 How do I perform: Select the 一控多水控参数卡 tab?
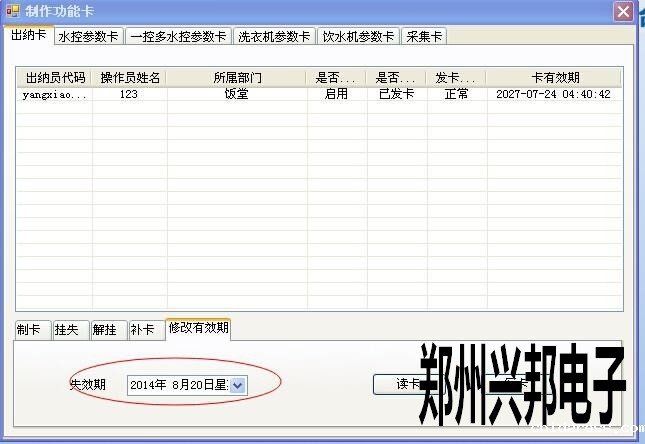(178, 37)
